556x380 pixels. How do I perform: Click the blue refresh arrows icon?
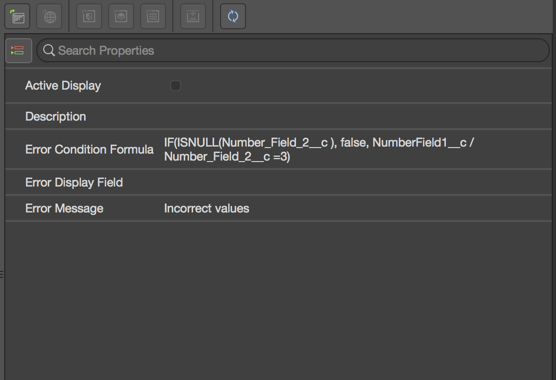(233, 16)
